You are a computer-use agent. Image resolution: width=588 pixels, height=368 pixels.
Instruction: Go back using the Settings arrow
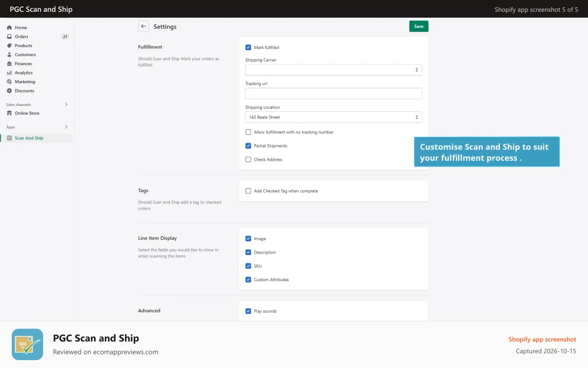[144, 26]
